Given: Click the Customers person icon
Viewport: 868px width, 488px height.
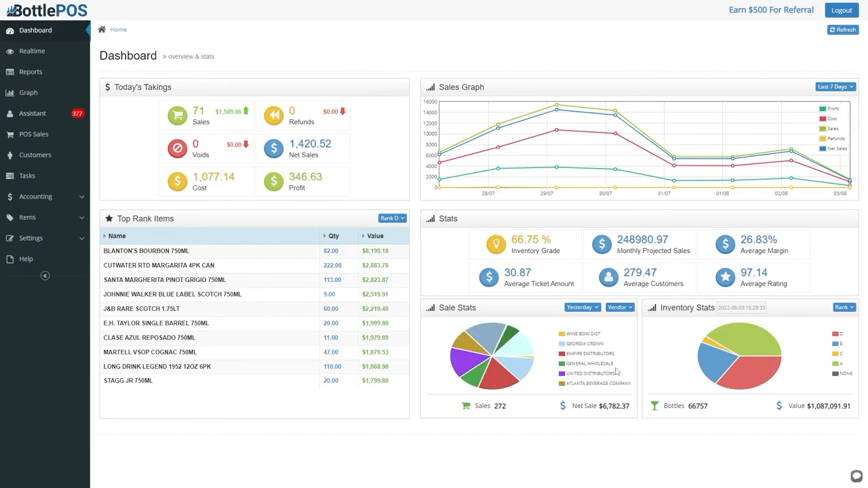Looking at the screenshot, I should point(9,155).
